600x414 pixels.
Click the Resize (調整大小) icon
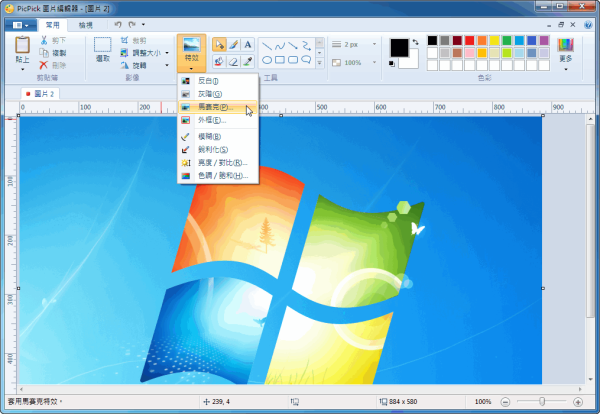(x=124, y=53)
